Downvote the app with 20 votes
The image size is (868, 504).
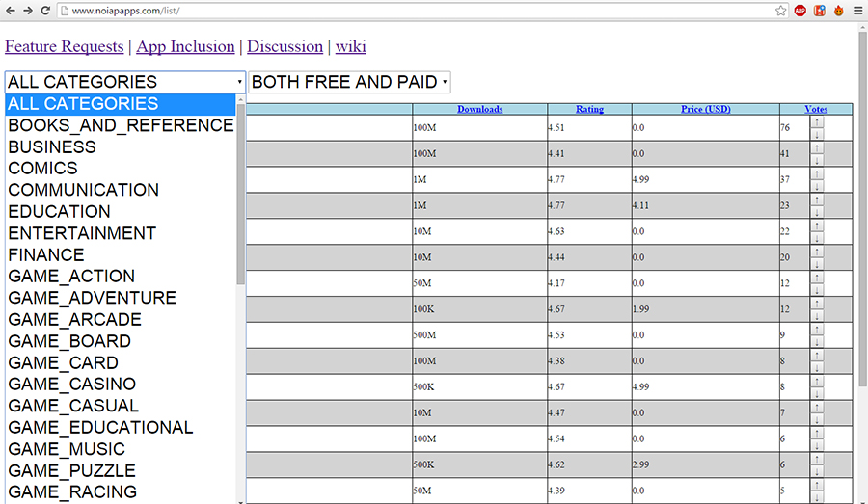[817, 264]
